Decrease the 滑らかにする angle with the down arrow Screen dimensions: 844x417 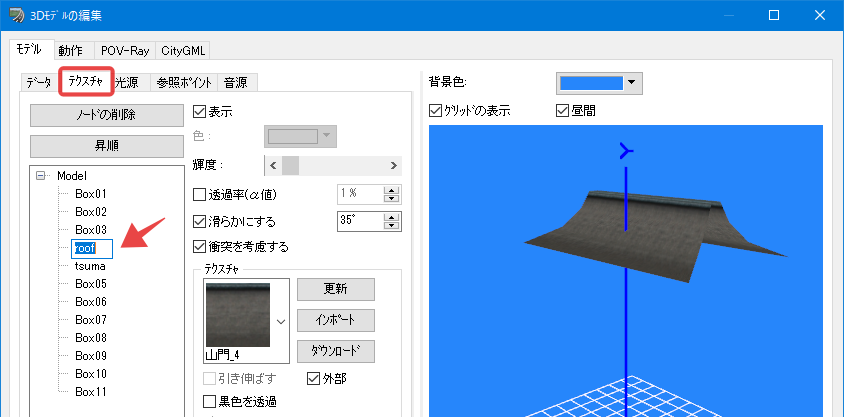coord(393,225)
